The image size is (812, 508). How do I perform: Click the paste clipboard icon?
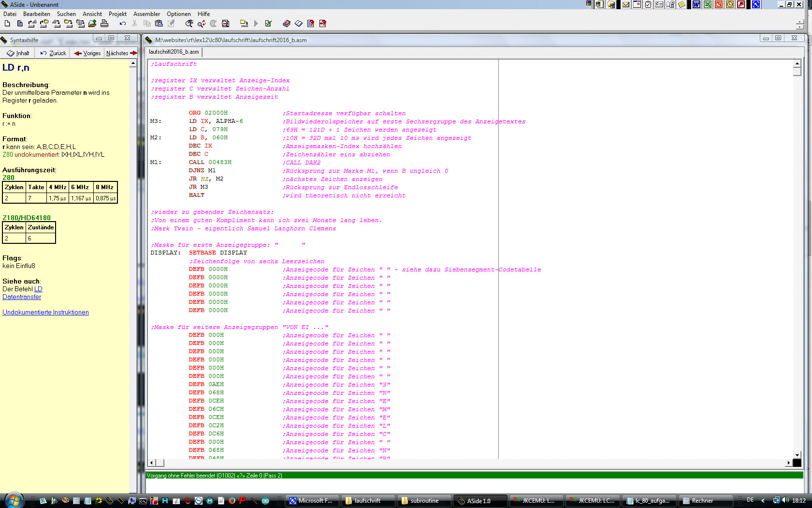159,23
